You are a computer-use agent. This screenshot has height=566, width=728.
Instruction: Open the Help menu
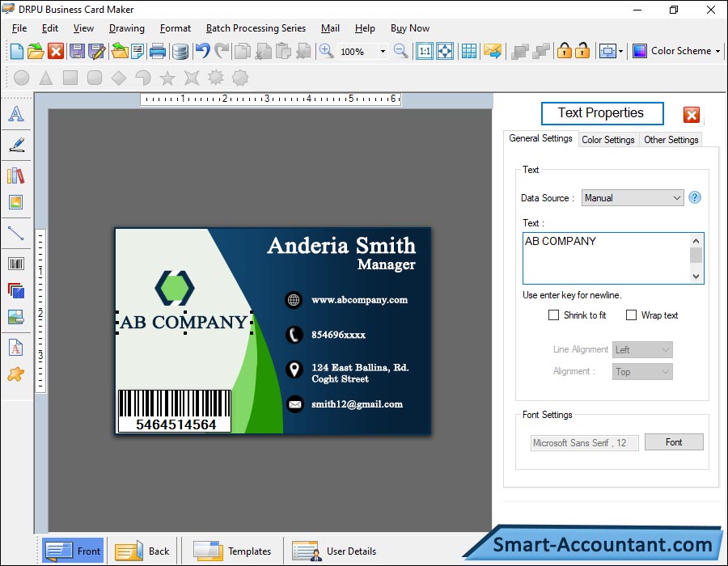pos(365,28)
